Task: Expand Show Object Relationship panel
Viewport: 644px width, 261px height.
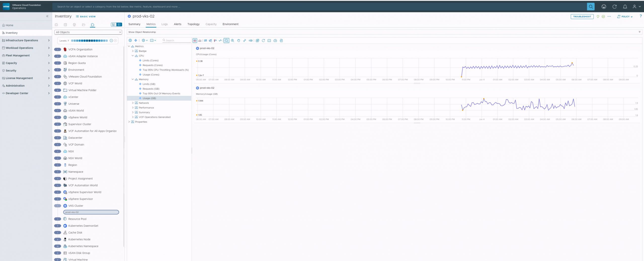Action: 639,32
